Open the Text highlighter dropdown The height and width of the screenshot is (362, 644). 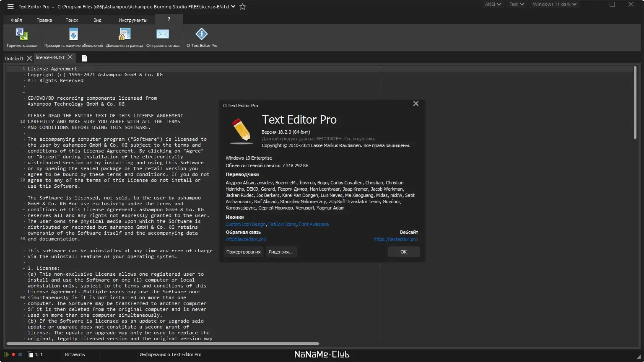[517, 4]
